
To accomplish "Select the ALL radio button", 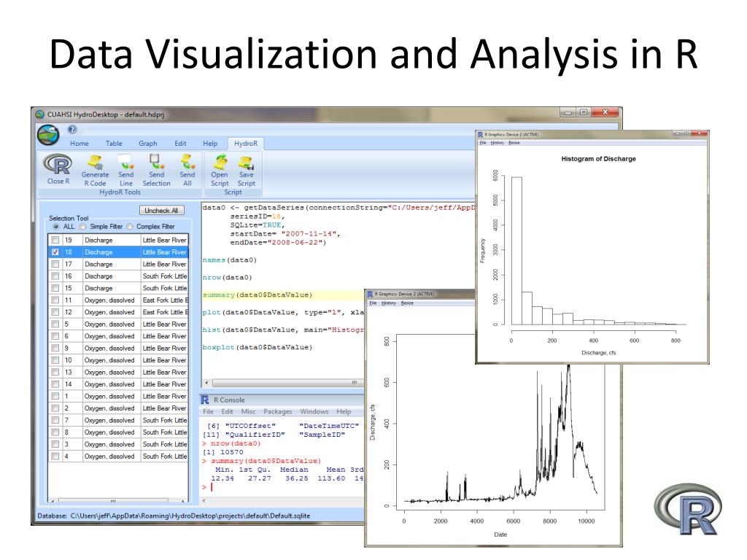I will pos(56,227).
